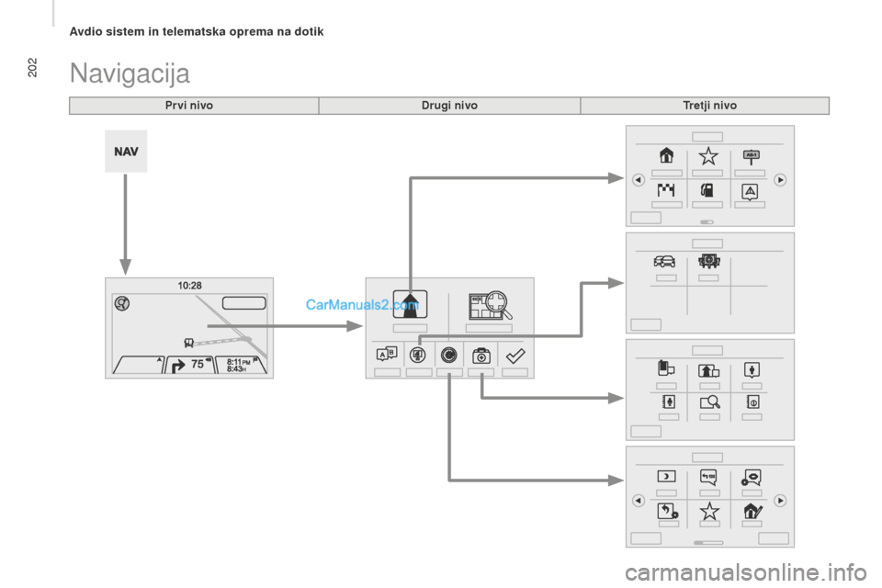
Task: Select the eye display settings bubble icon
Action: [752, 477]
